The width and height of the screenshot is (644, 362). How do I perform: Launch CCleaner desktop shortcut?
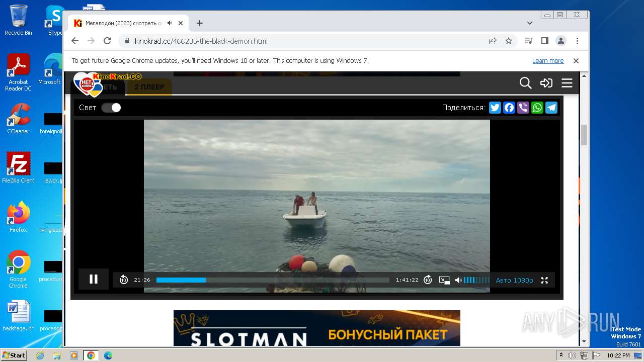pos(18,119)
